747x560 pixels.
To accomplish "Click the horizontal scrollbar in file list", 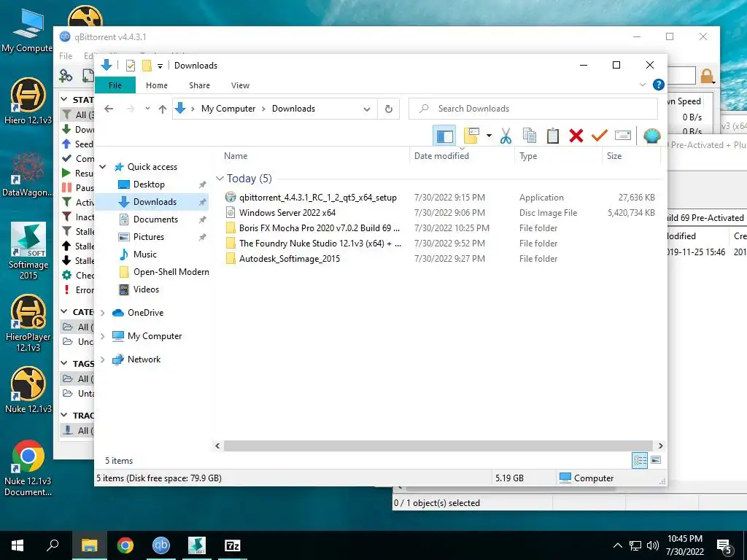I will click(x=438, y=446).
